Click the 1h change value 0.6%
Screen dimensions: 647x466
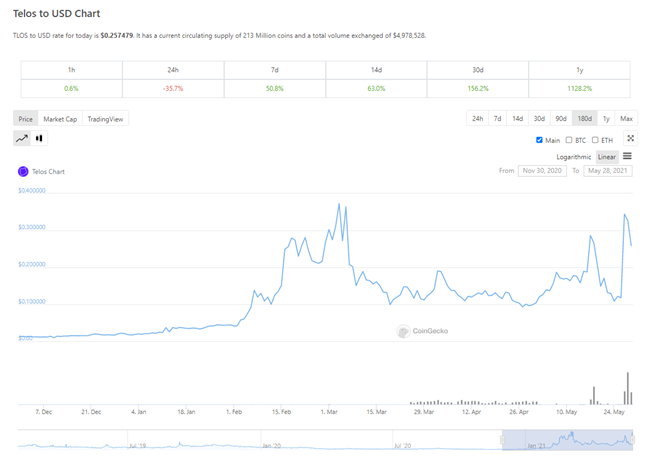[x=71, y=88]
